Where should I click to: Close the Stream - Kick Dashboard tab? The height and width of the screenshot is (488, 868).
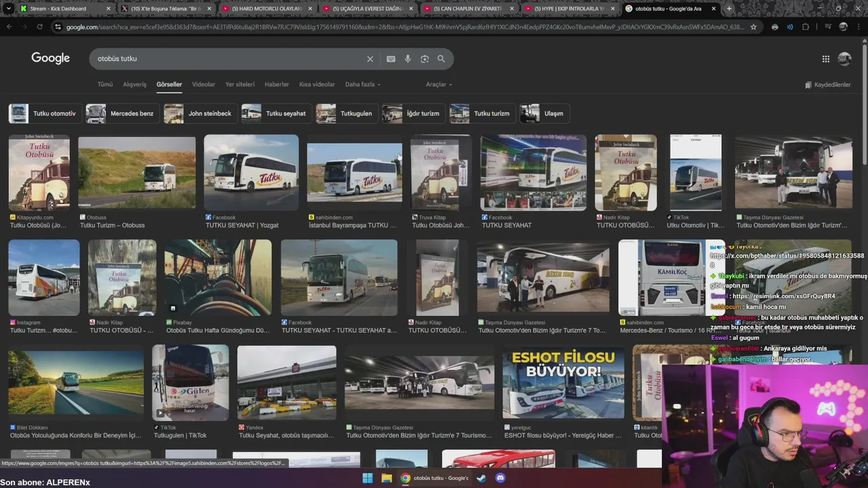coord(108,9)
